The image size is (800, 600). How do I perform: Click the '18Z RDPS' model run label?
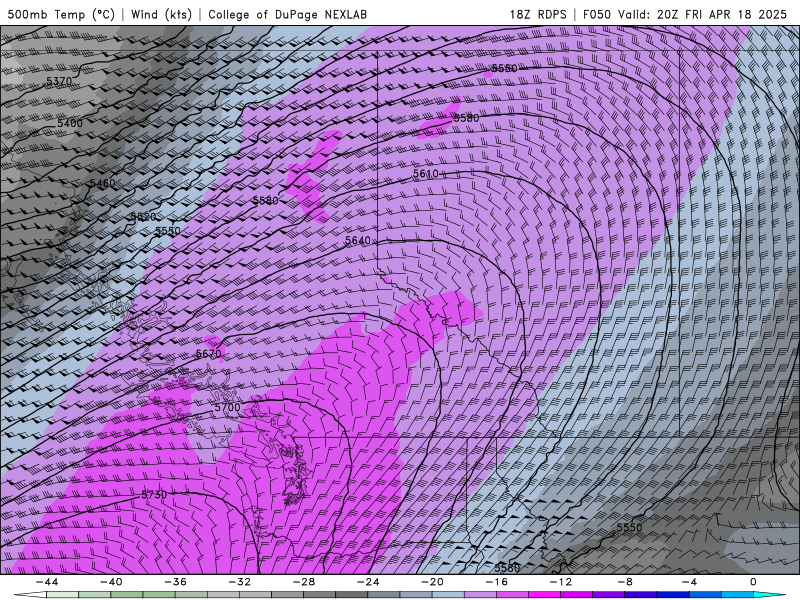tap(538, 14)
